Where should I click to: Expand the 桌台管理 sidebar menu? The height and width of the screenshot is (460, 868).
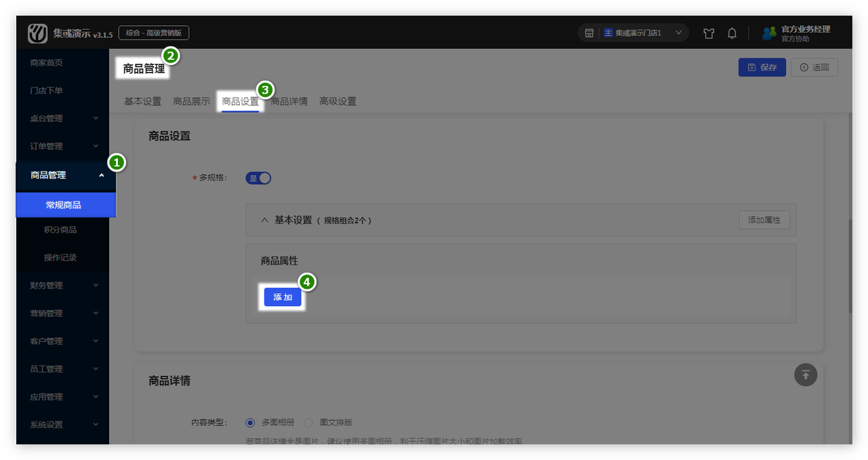(62, 118)
